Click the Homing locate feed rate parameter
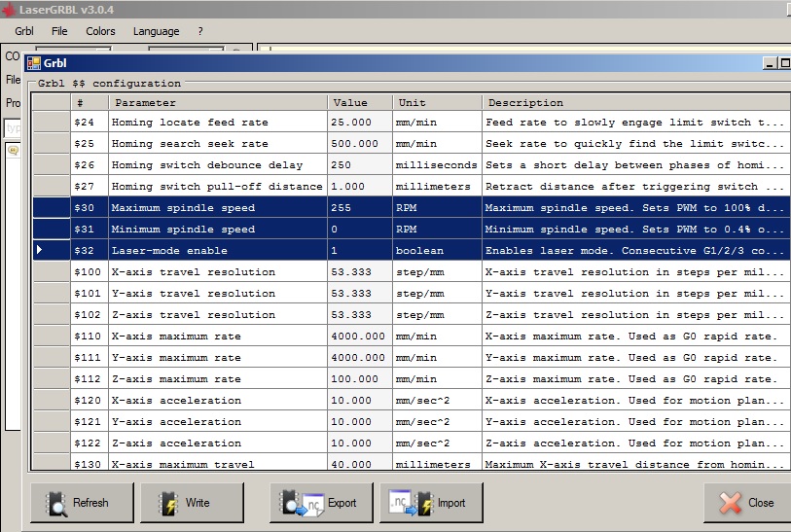Image resolution: width=791 pixels, height=532 pixels. coord(218,122)
